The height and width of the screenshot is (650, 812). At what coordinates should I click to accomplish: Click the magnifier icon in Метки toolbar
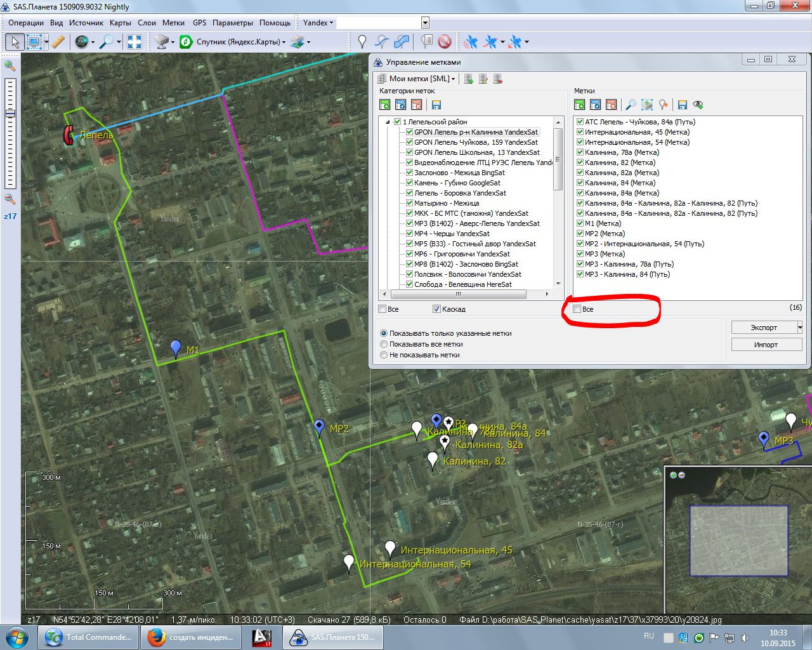pos(631,105)
